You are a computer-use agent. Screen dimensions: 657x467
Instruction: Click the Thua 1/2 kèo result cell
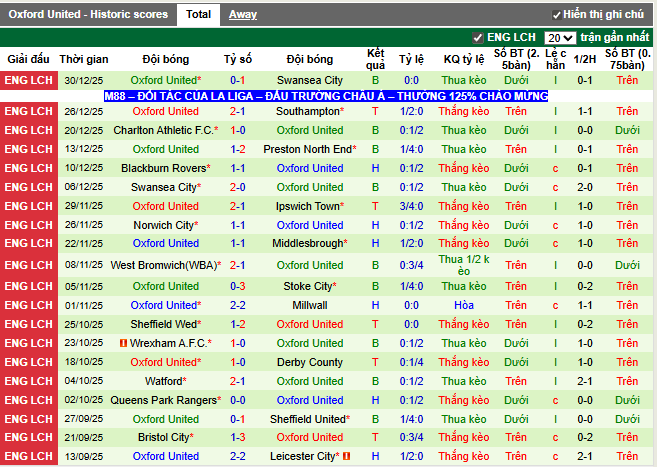[x=464, y=265]
